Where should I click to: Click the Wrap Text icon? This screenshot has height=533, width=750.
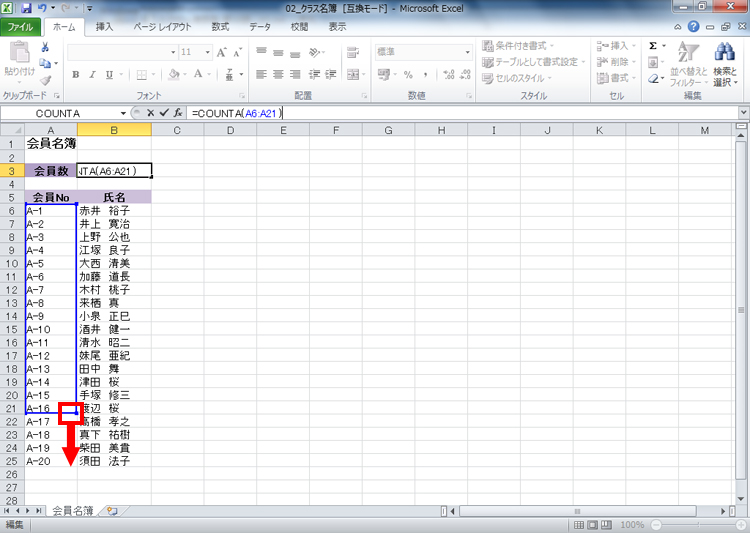(353, 52)
